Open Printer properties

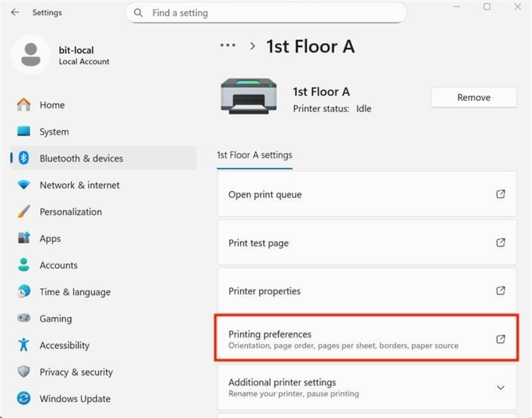[x=367, y=291]
